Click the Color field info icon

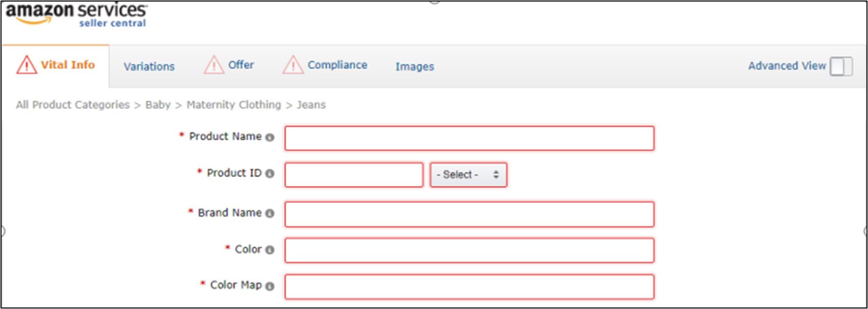270,250
